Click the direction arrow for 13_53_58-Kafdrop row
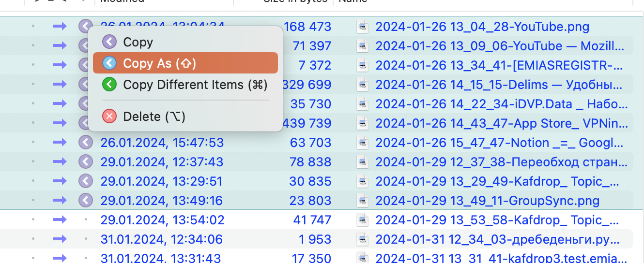 (x=60, y=220)
